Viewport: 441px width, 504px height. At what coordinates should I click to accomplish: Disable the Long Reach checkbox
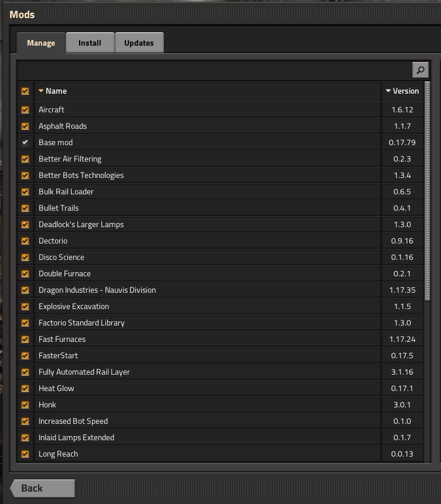[25, 454]
